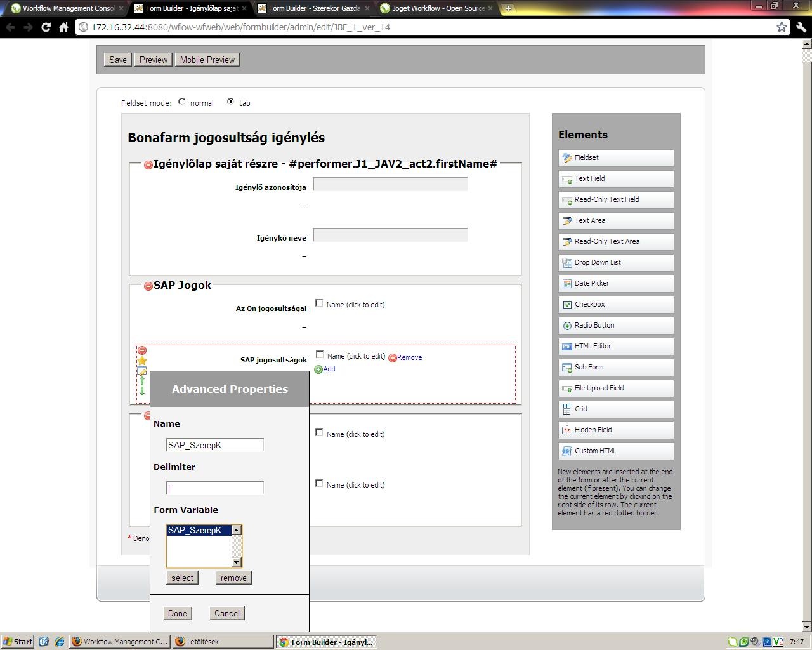This screenshot has height=650, width=812.
Task: Click the Igénylő azonosítója text field
Action: [x=390, y=184]
